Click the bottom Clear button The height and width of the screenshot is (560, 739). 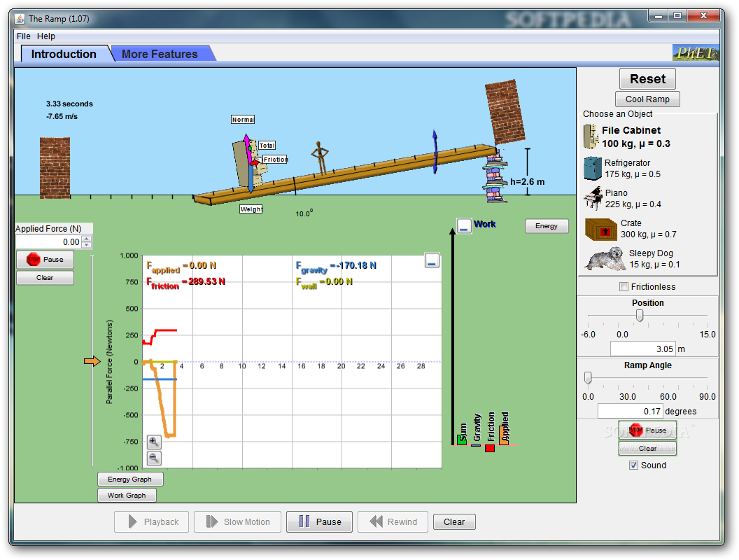[x=454, y=521]
